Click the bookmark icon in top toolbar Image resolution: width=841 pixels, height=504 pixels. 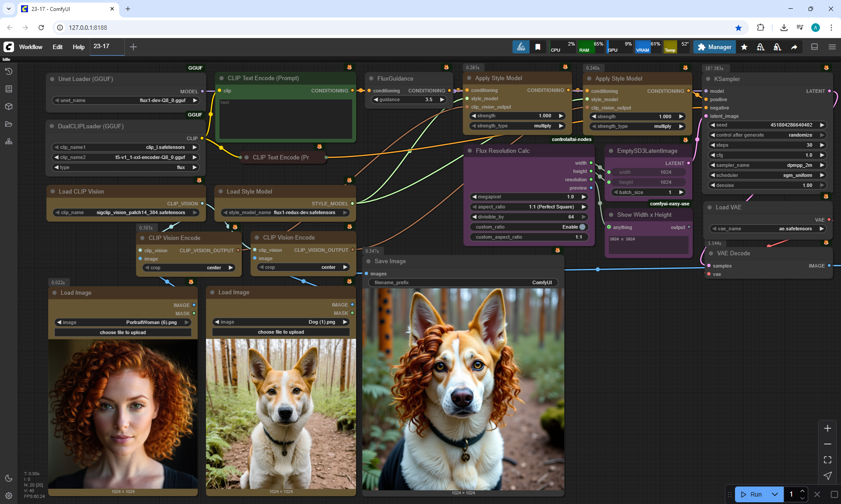coord(537,47)
